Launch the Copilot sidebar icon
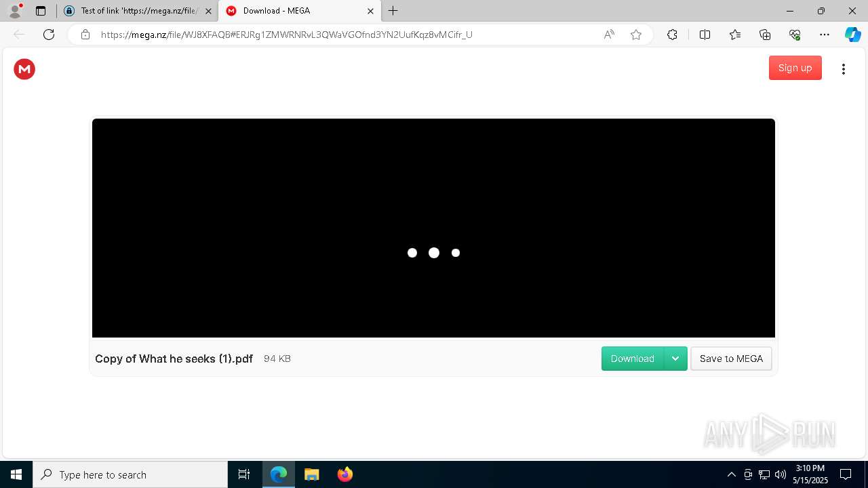The height and width of the screenshot is (488, 868). (x=852, y=35)
